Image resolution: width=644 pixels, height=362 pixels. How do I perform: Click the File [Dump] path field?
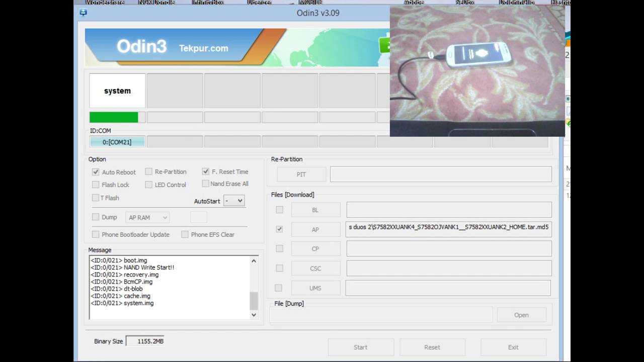(x=381, y=315)
